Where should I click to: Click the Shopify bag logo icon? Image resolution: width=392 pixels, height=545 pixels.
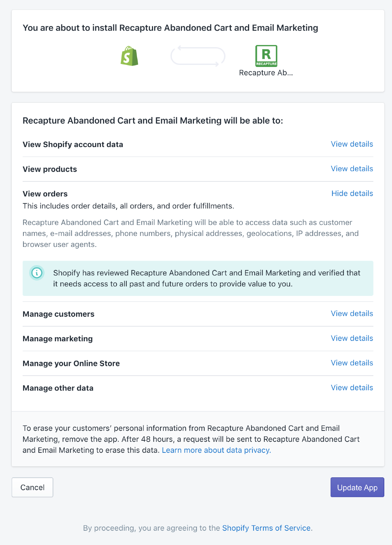pos(129,56)
